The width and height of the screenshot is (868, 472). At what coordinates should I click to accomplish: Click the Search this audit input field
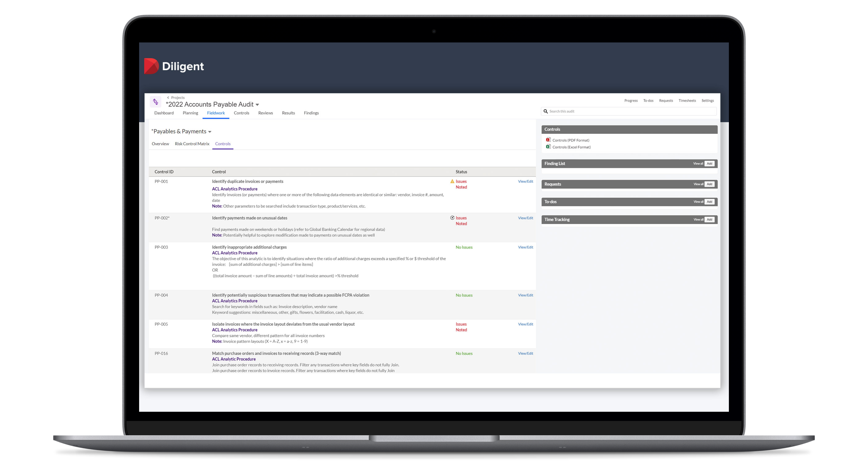pyautogui.click(x=629, y=111)
